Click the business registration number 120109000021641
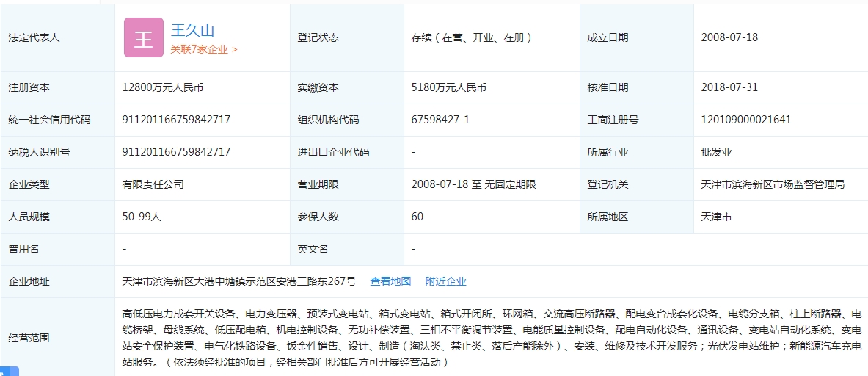Image resolution: width=868 pixels, height=376 pixels. pyautogui.click(x=745, y=120)
